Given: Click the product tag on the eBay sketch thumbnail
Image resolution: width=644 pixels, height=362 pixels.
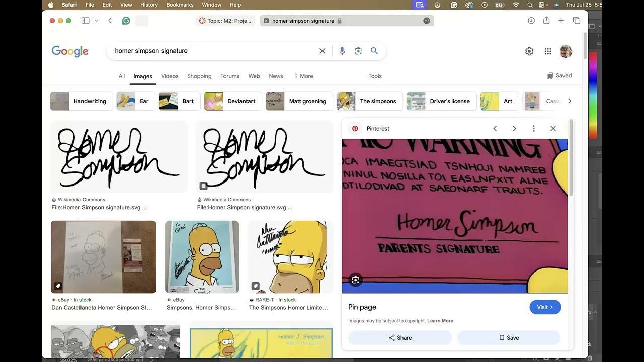Looking at the screenshot, I should (58, 286).
